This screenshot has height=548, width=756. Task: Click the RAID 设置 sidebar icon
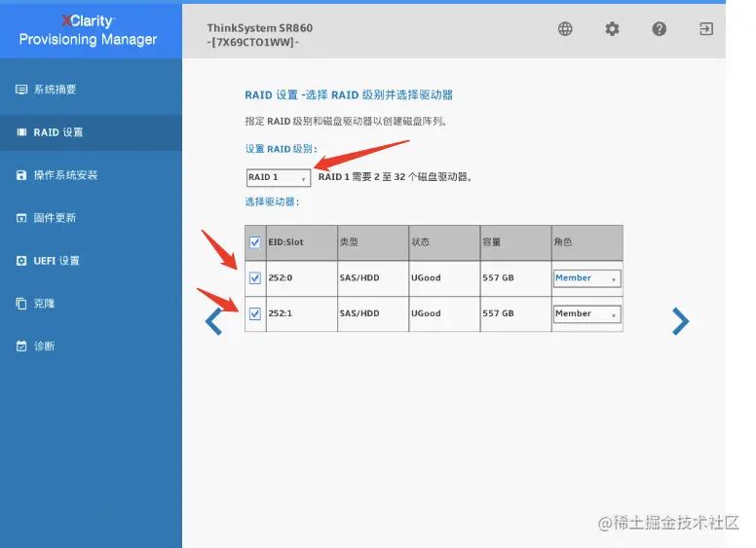(x=21, y=132)
